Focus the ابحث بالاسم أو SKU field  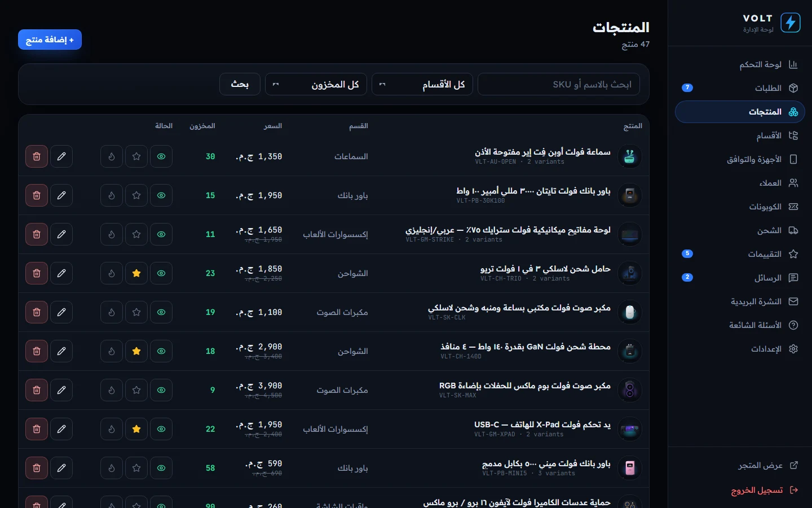point(559,84)
